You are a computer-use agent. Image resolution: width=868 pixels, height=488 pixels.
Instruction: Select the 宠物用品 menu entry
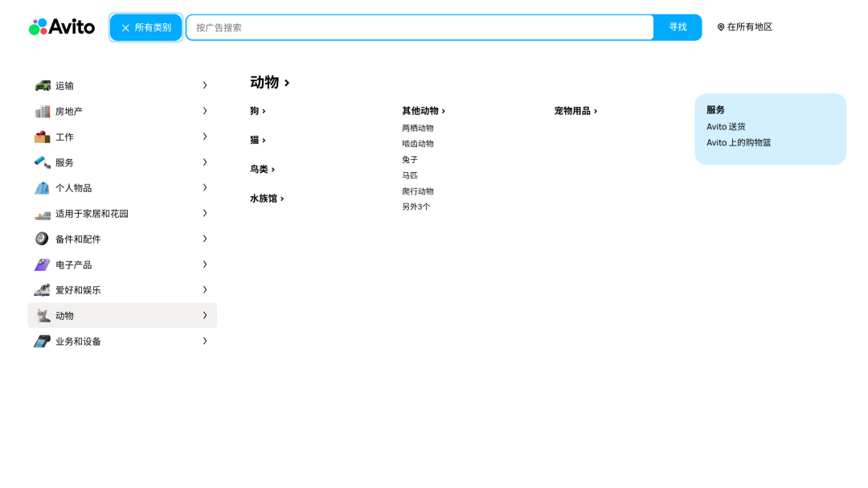(575, 111)
